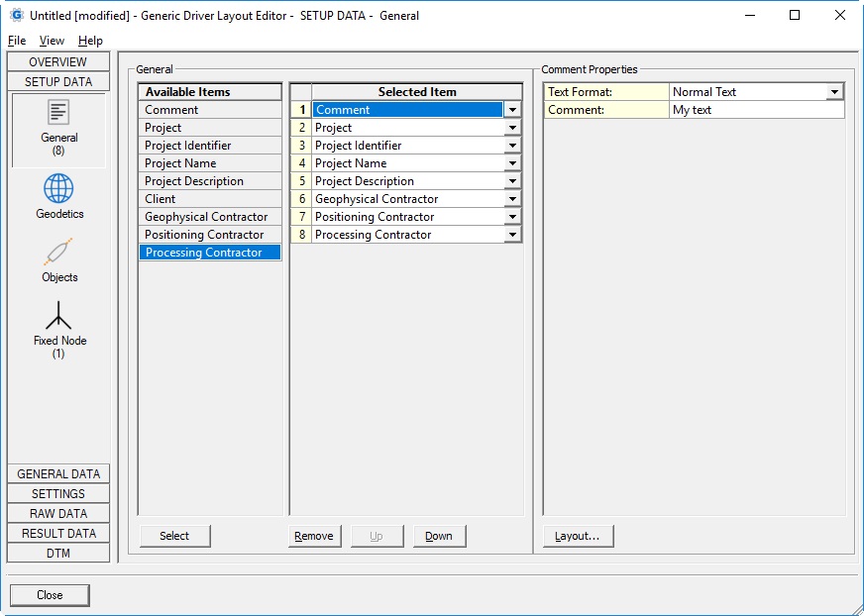Expand the Text Format dropdown

tap(834, 92)
